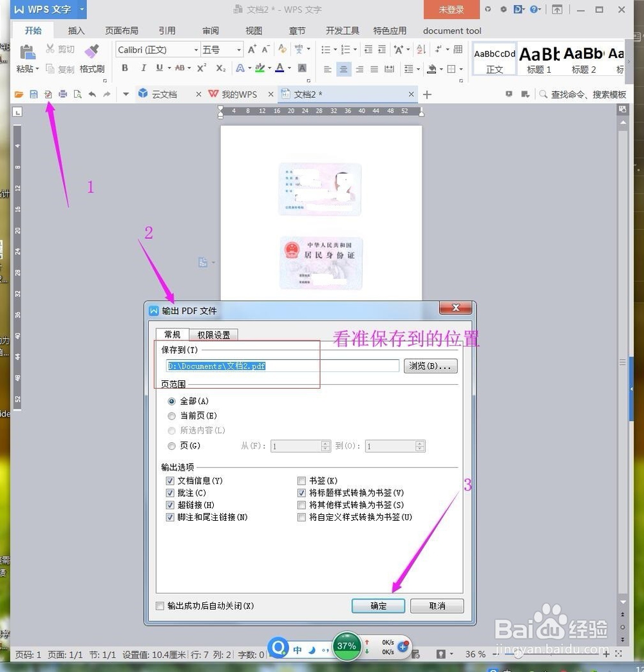644x672 pixels.
Task: Click the Browse (浏览) button
Action: click(430, 366)
